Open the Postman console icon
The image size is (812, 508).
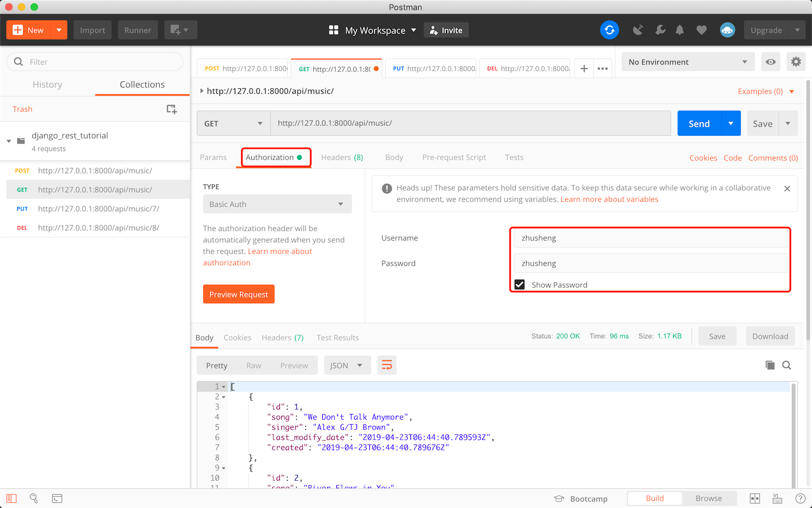(x=56, y=498)
